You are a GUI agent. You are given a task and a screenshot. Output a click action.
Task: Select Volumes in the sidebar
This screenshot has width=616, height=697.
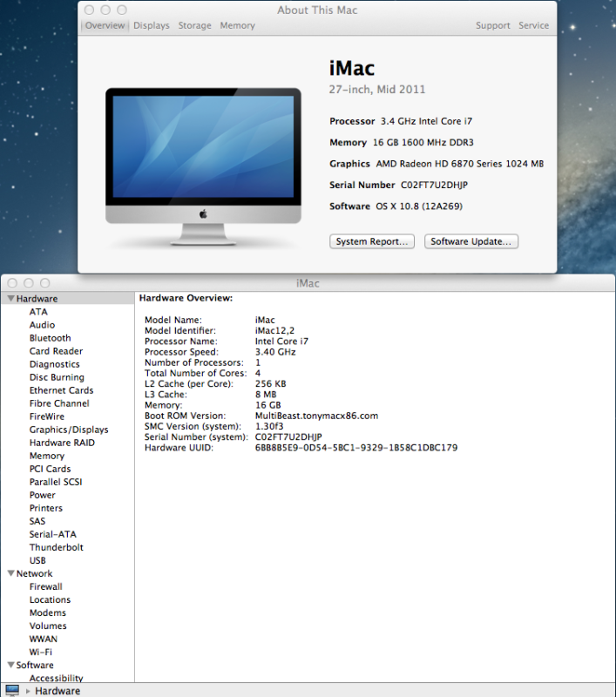[x=48, y=626]
